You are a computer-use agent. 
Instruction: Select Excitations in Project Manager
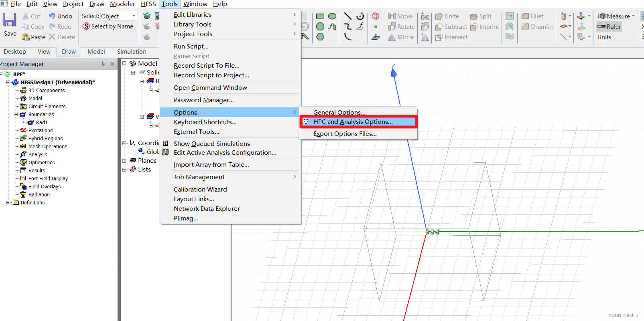coord(37,130)
